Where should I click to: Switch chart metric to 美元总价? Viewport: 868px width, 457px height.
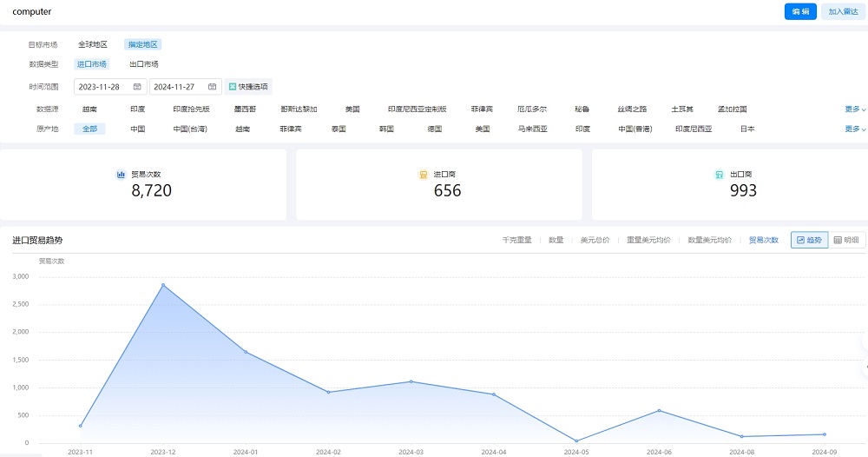[x=595, y=240]
